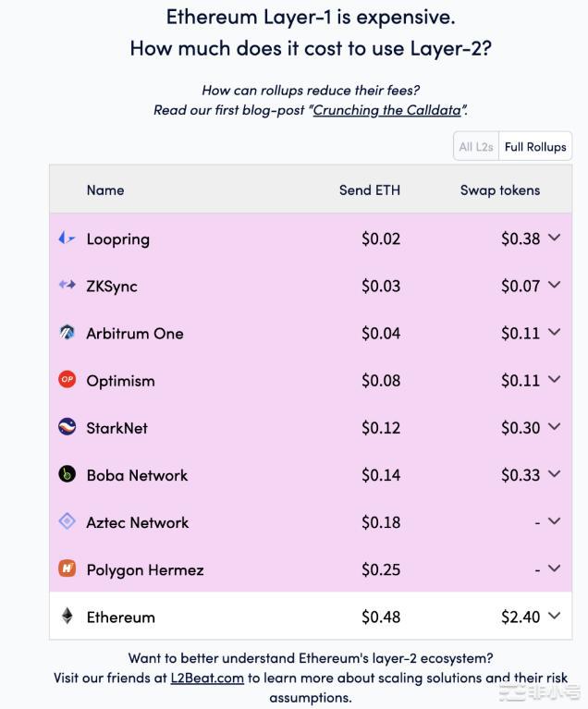The width and height of the screenshot is (588, 709).
Task: Click the ZKSync arrows icon
Action: tap(67, 286)
